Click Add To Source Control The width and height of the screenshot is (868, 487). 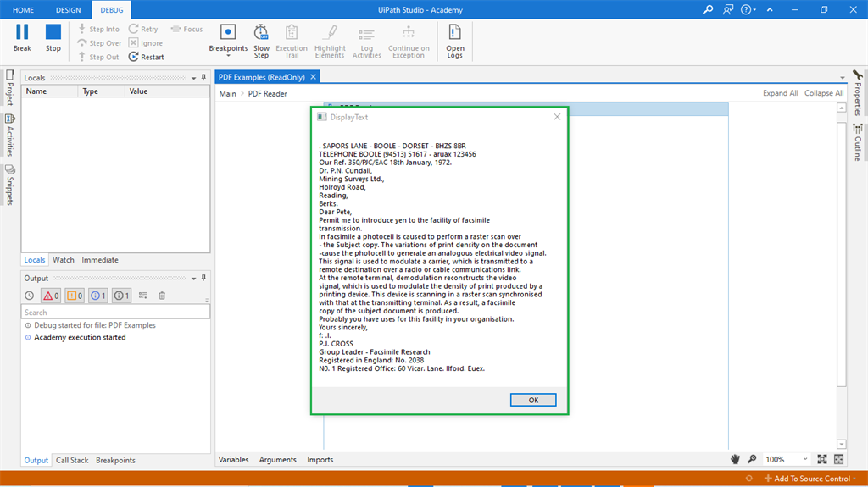tap(808, 479)
